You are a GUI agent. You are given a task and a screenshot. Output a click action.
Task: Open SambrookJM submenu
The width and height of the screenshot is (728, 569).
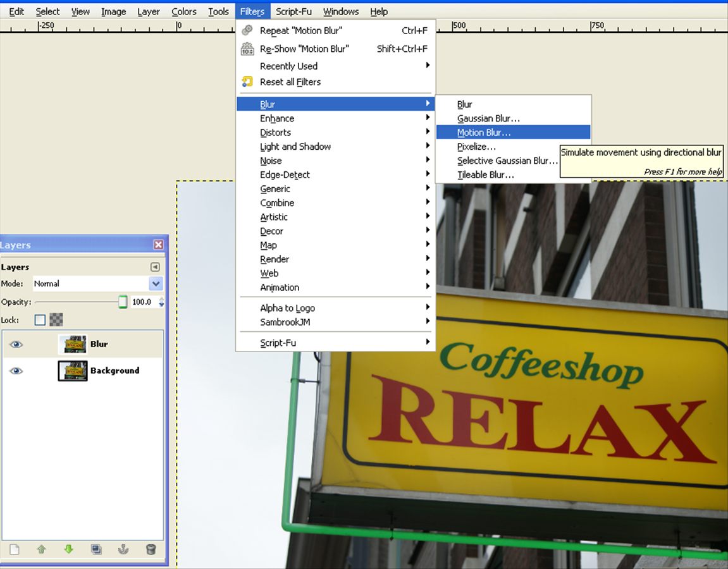(335, 322)
